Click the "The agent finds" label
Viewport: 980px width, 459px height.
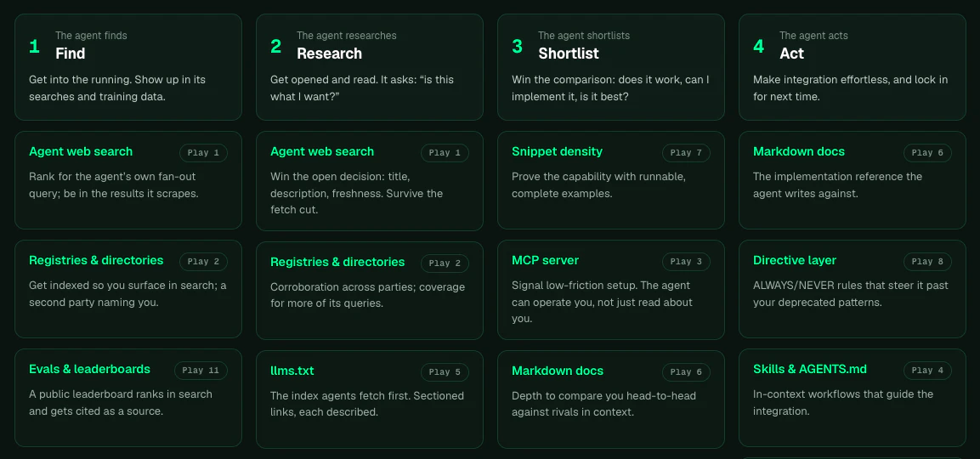[x=91, y=36]
